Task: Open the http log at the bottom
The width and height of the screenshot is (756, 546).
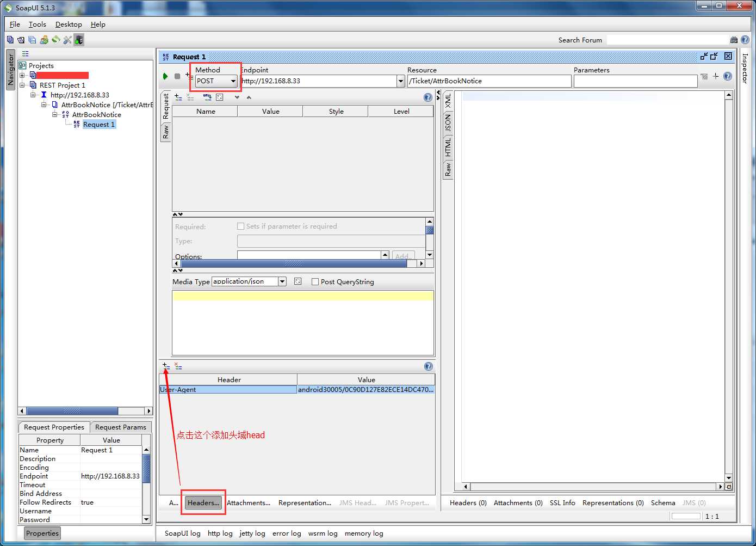Action: click(220, 533)
